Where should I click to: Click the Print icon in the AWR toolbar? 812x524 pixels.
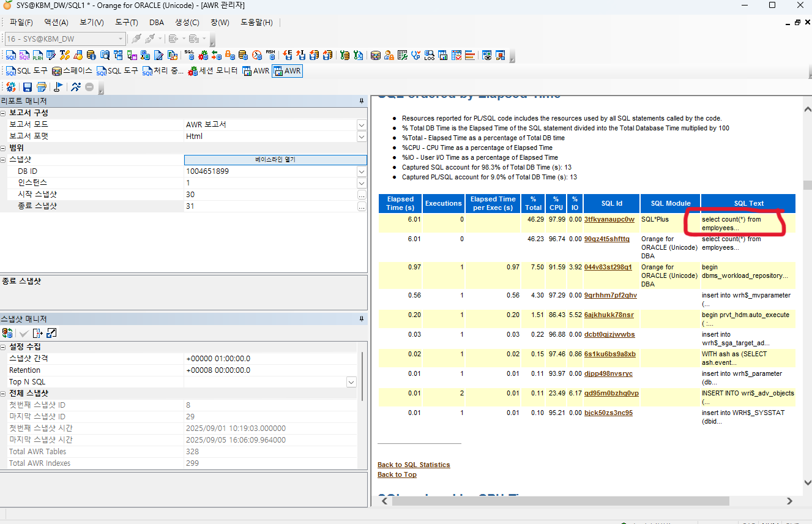[x=41, y=87]
